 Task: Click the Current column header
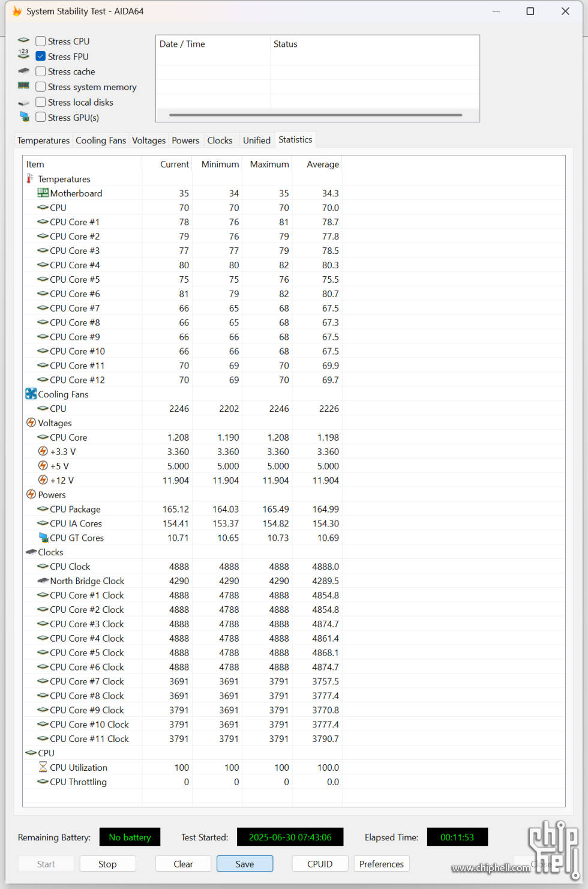coord(167,164)
